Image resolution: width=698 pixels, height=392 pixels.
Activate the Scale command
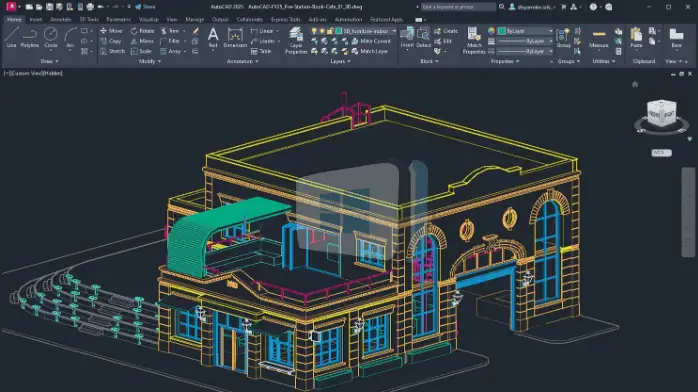[141, 51]
